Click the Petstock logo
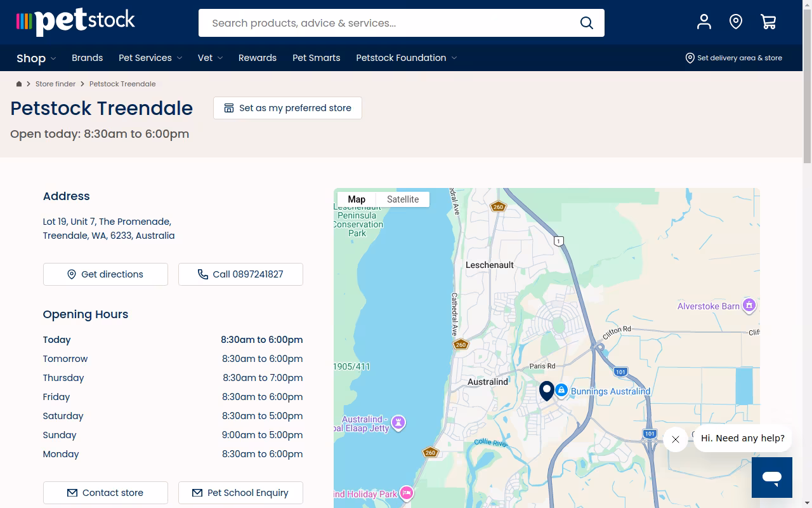Viewport: 812px width, 508px height. click(75, 22)
